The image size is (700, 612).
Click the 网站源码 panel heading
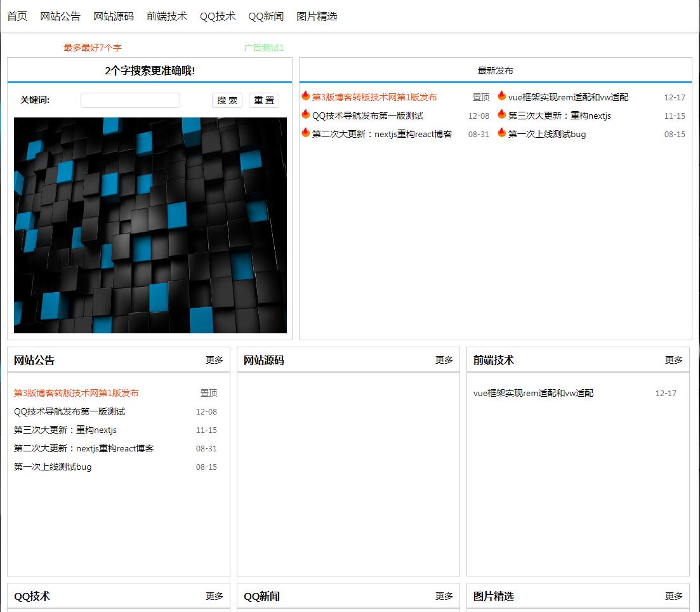click(x=264, y=360)
